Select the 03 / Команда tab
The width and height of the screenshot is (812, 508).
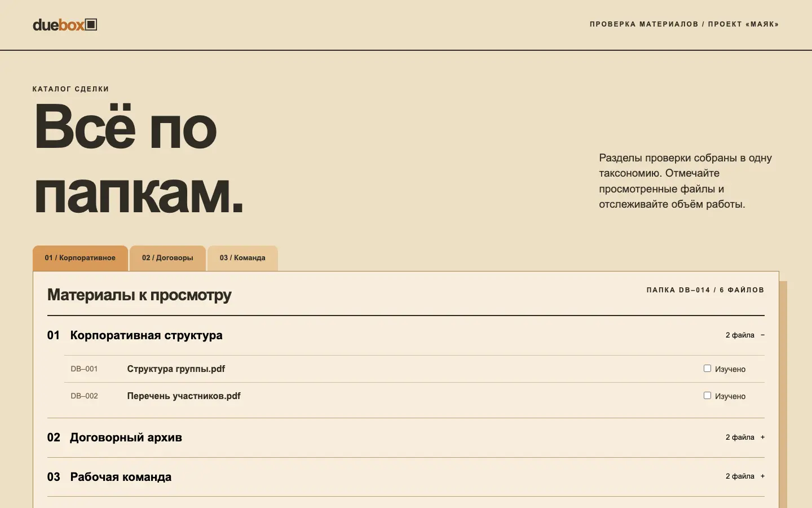point(242,258)
